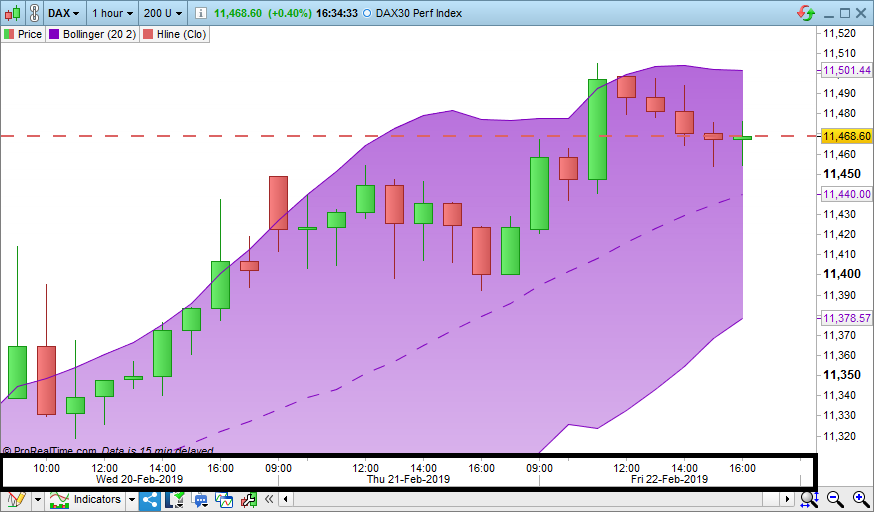The height and width of the screenshot is (512, 874).
Task: Click the last green candle at 16:00 Friday
Action: click(742, 138)
